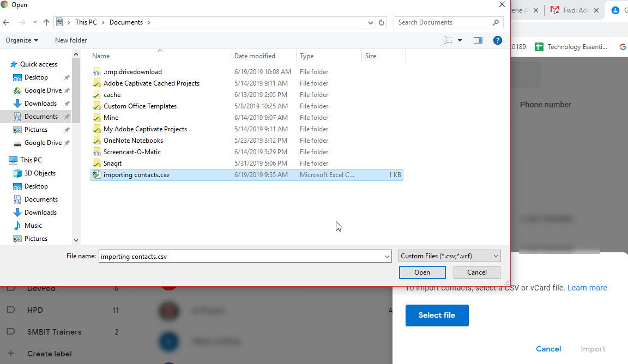Open Downloads from Quick access
This screenshot has width=628, height=364.
[x=39, y=103]
